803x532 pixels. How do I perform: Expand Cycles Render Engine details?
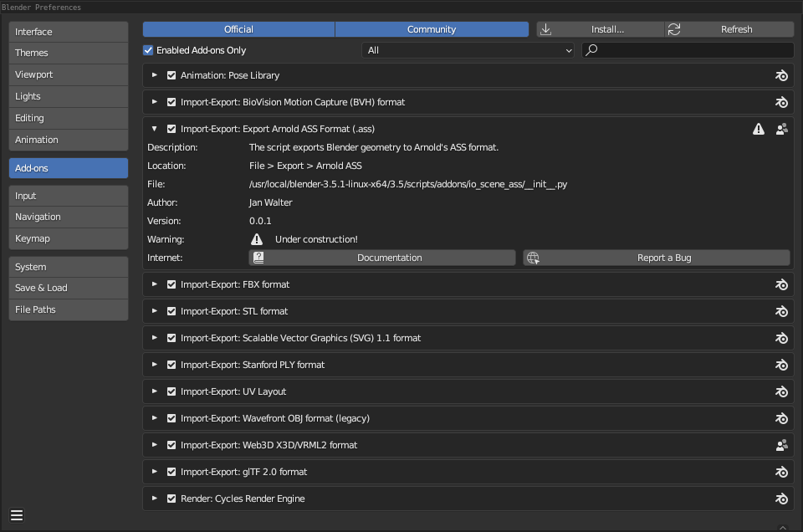154,499
